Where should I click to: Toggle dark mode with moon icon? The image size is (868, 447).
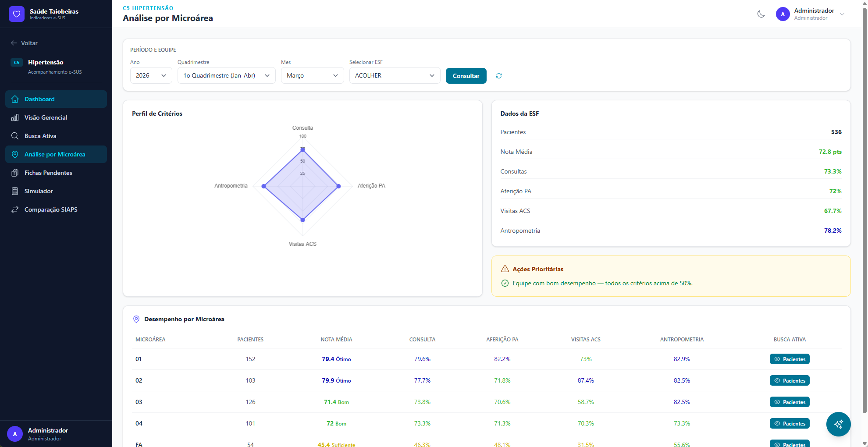click(x=761, y=14)
